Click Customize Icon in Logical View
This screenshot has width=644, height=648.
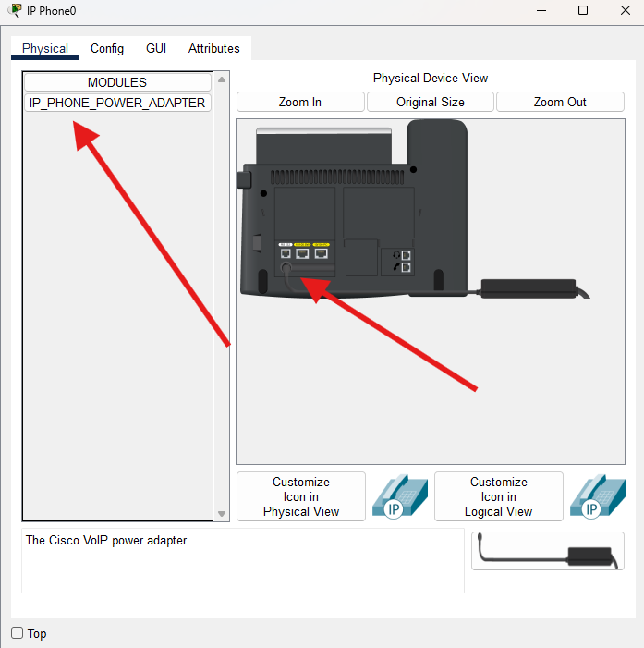499,496
